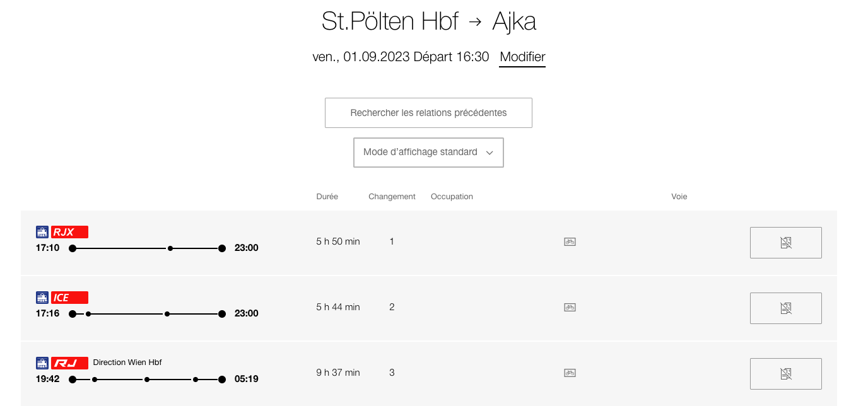Screen dimensions: 868x406
Task: Click the no-ticket button for the 17:10 connection
Action: tap(785, 243)
